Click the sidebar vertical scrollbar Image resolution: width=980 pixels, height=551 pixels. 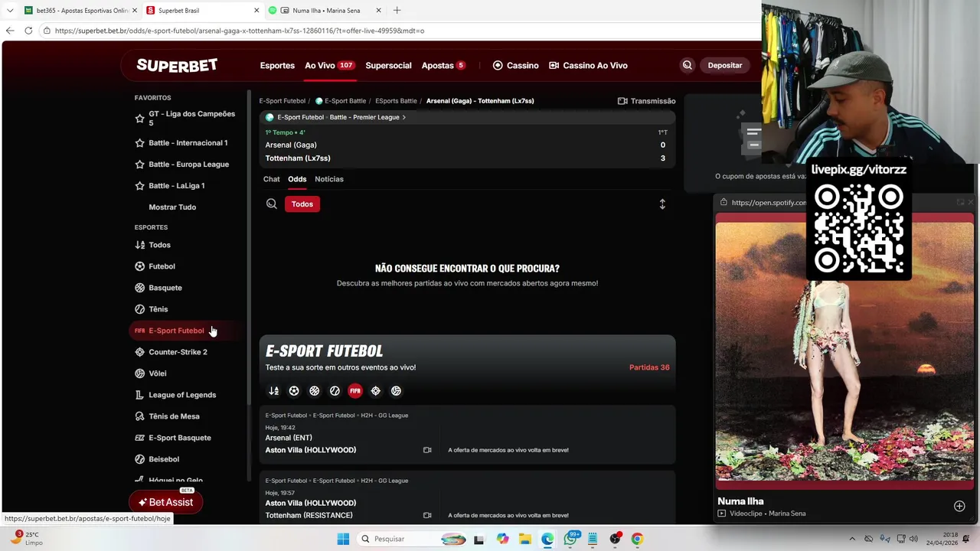tap(248, 249)
